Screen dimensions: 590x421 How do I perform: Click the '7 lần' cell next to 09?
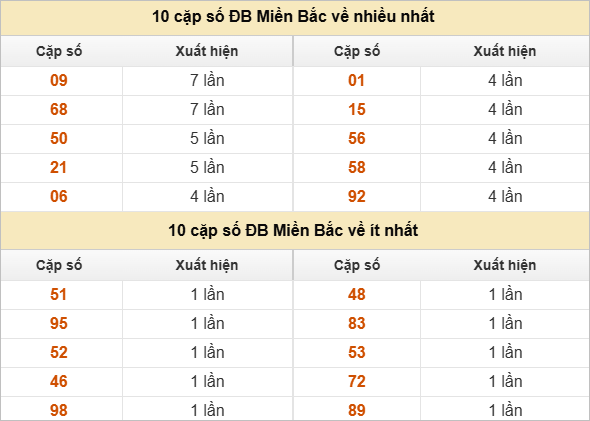pos(207,81)
